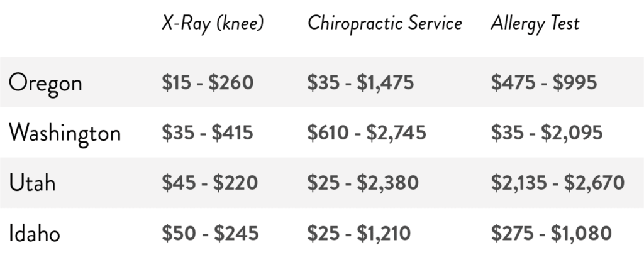
Task: Click the X-Ray (knee) column header
Action: [212, 24]
